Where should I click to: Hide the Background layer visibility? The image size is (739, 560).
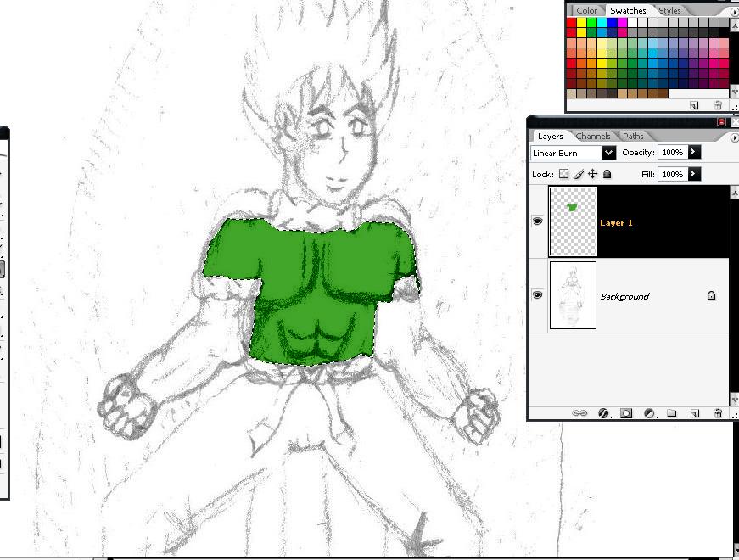tap(537, 294)
